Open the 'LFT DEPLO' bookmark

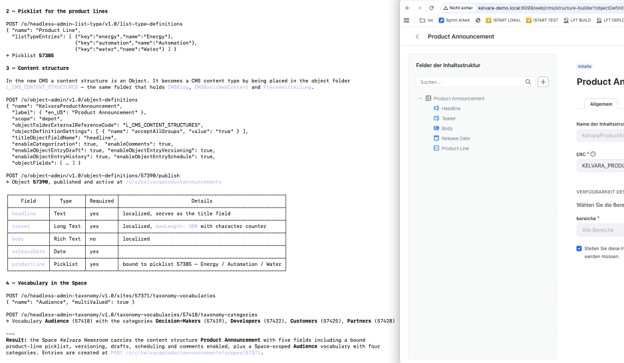pos(610,20)
